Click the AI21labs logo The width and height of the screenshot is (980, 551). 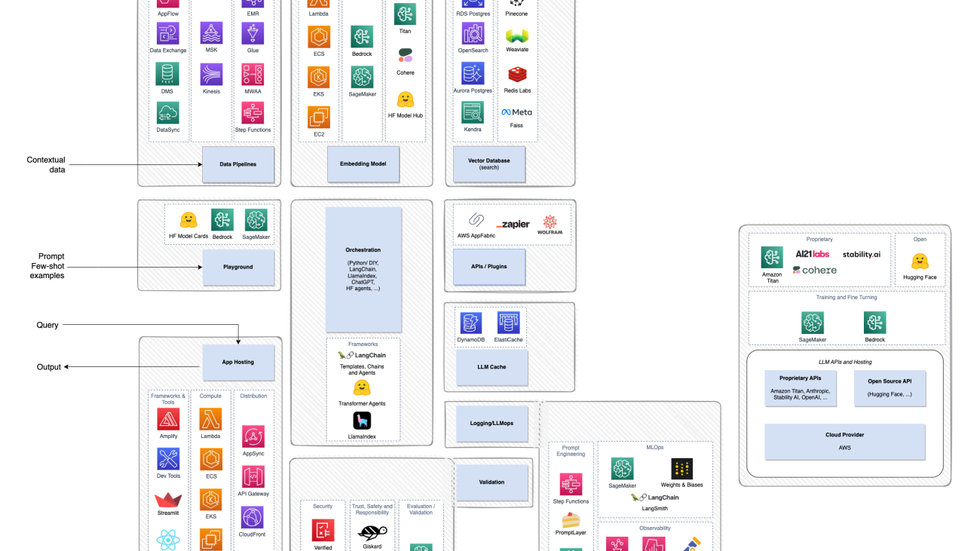click(x=812, y=254)
